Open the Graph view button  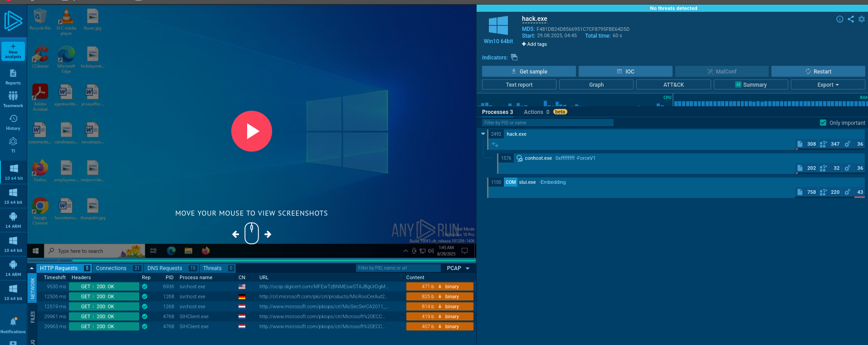point(596,84)
